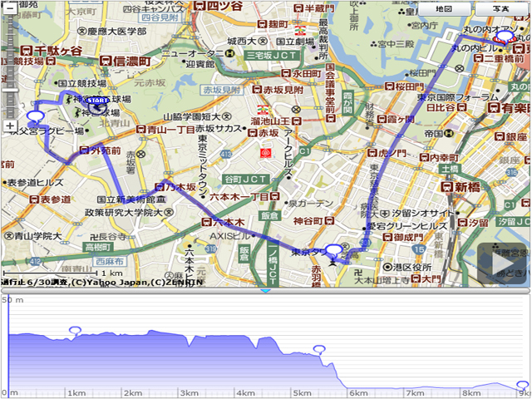Switch to 写真 satellite photo view

[501, 7]
